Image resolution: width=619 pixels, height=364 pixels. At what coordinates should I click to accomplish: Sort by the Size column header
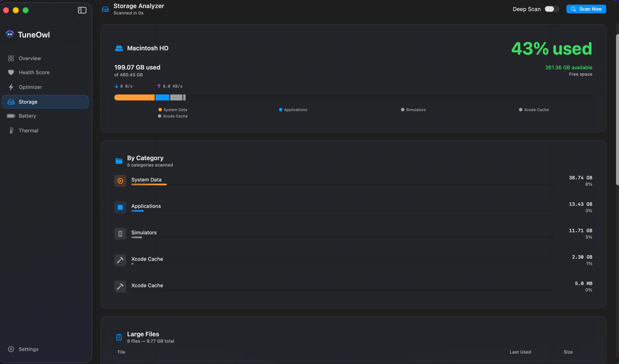pyautogui.click(x=568, y=352)
